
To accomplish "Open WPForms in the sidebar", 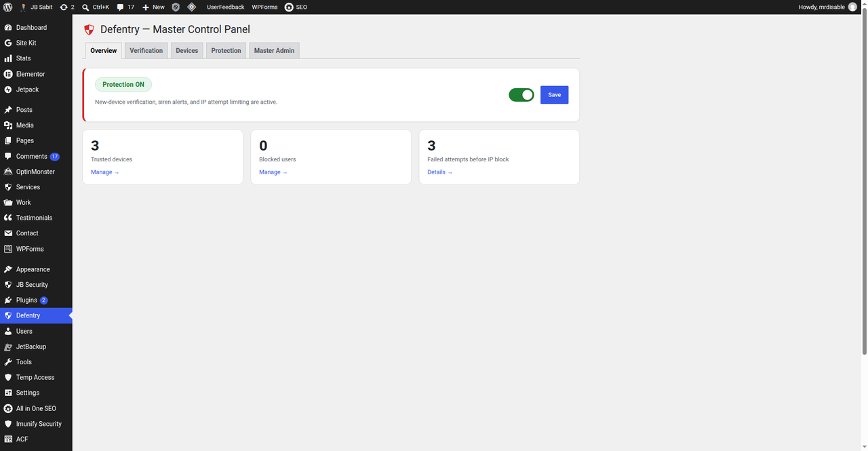I will [x=36, y=249].
